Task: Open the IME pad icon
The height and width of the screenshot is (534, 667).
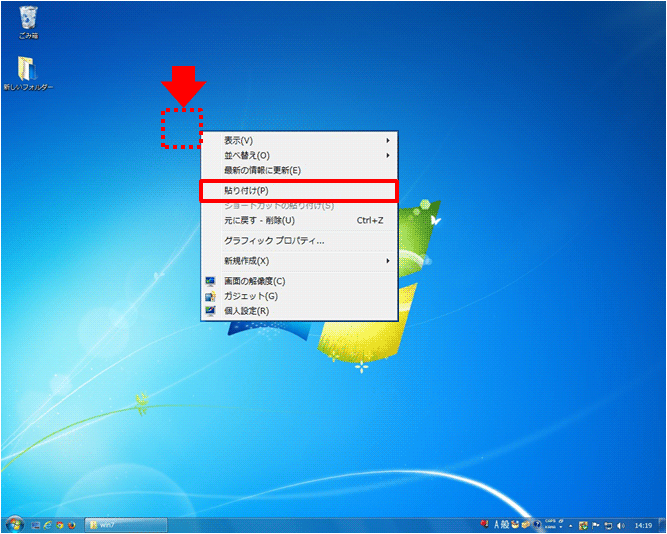Action: [x=515, y=525]
